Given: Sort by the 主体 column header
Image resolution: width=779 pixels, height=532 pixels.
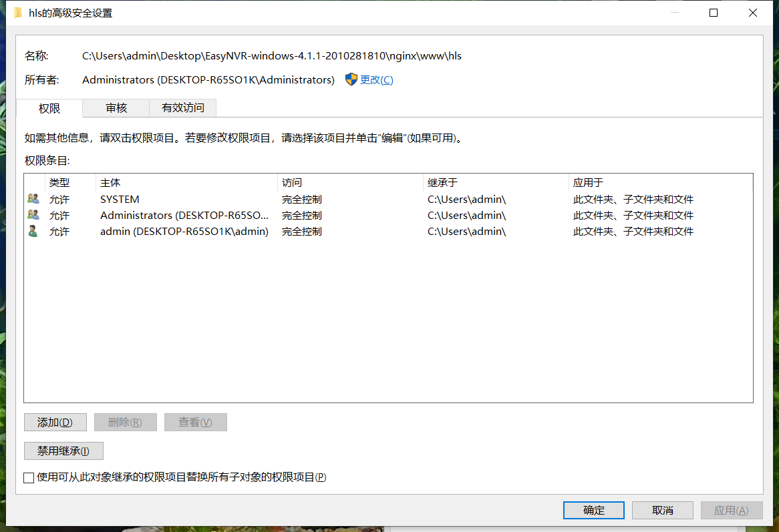Looking at the screenshot, I should point(186,183).
